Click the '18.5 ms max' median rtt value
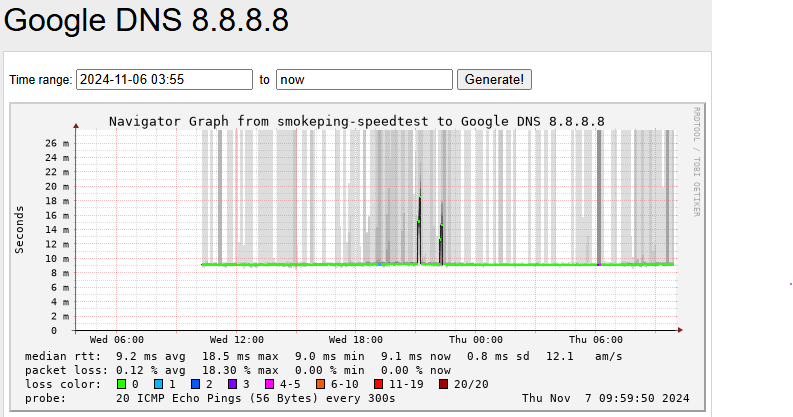This screenshot has height=417, width=793. 240,356
